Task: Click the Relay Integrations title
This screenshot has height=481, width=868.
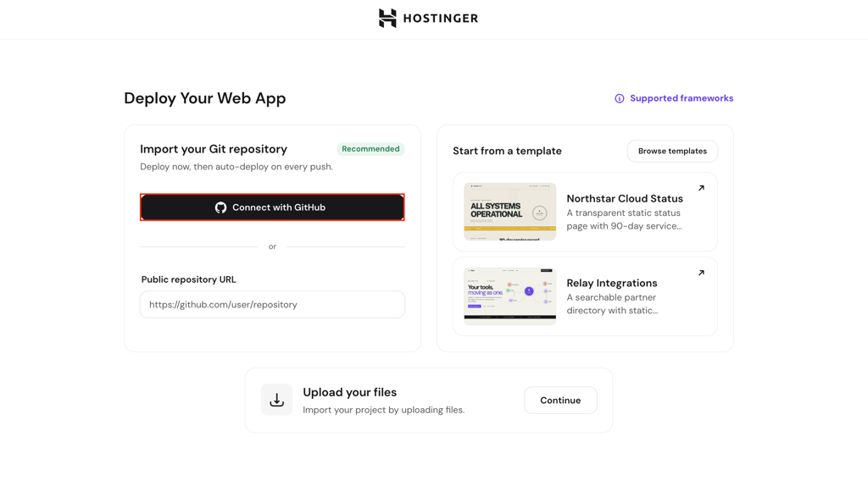Action: point(612,283)
